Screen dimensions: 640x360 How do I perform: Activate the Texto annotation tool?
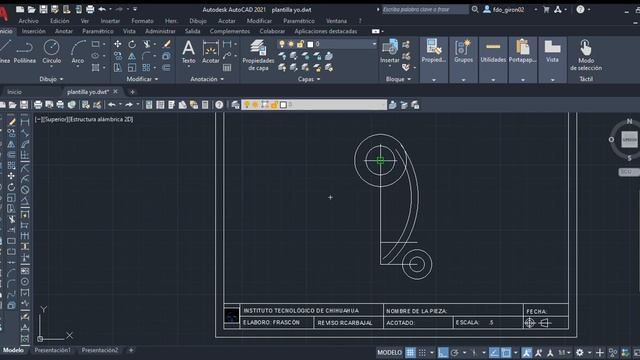(188, 52)
